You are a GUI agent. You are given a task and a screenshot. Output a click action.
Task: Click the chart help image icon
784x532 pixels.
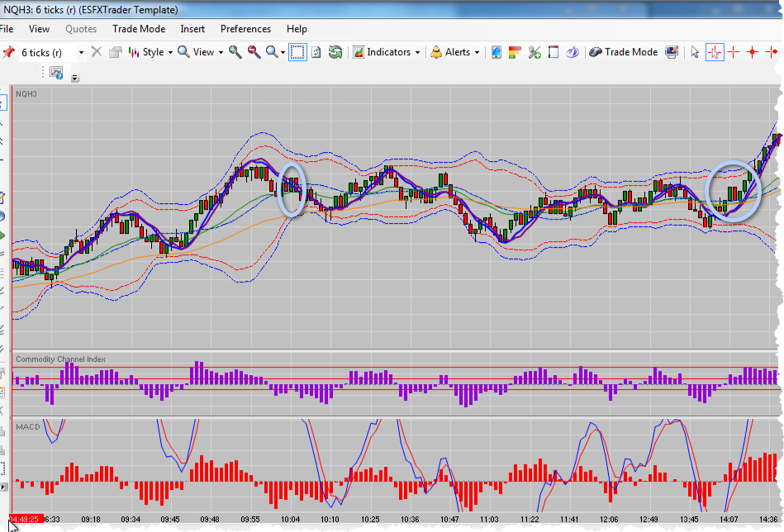tap(56, 73)
